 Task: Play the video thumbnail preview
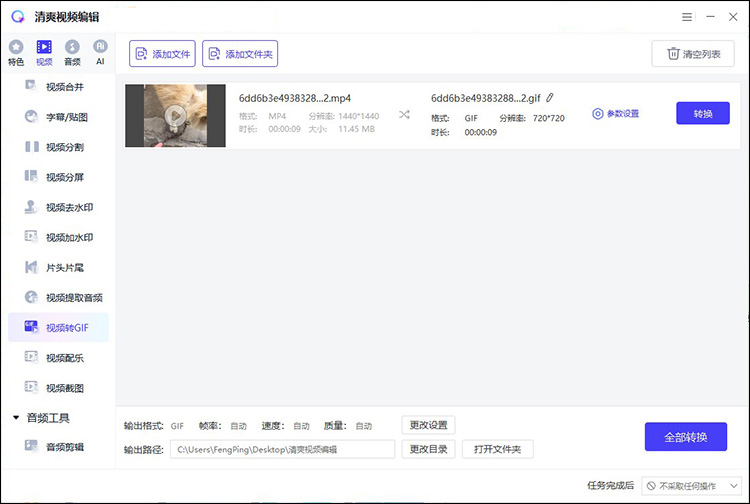point(176,115)
